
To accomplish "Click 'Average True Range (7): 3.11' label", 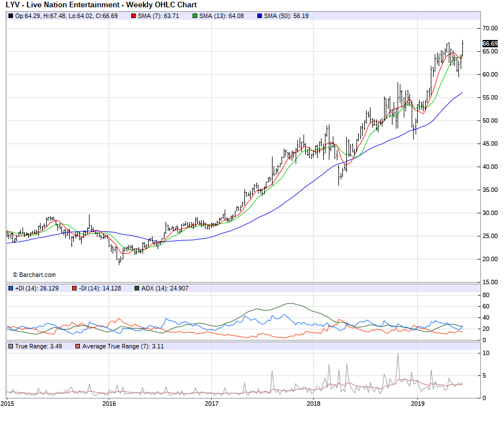I will point(123,346).
